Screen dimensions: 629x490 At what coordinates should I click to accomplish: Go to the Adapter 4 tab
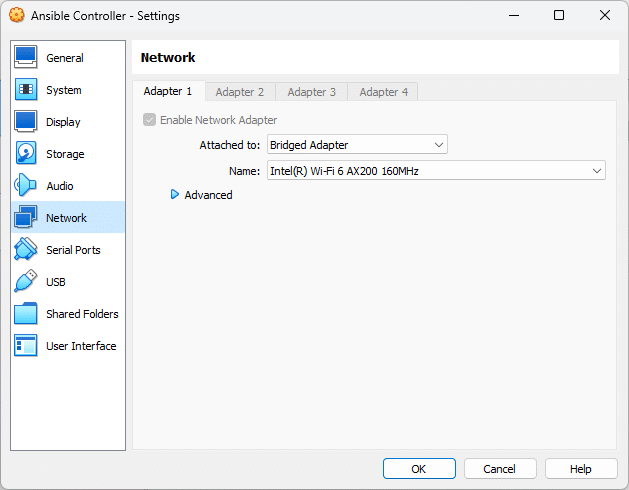coord(384,92)
